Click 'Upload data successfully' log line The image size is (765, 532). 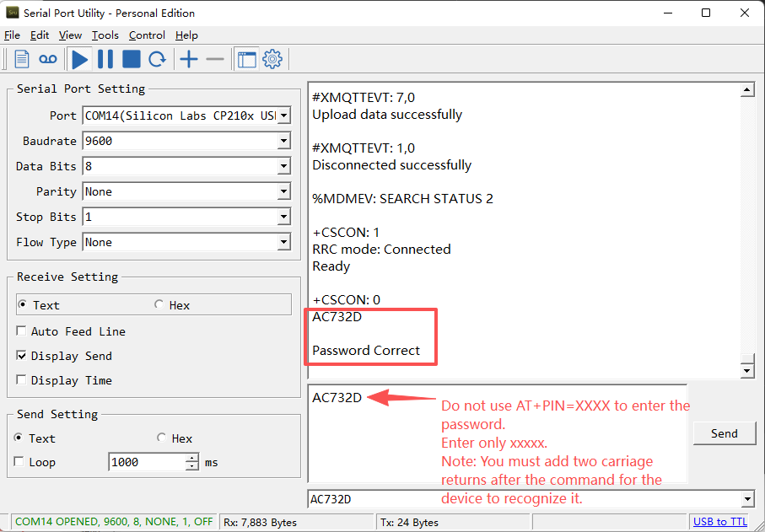(x=387, y=114)
